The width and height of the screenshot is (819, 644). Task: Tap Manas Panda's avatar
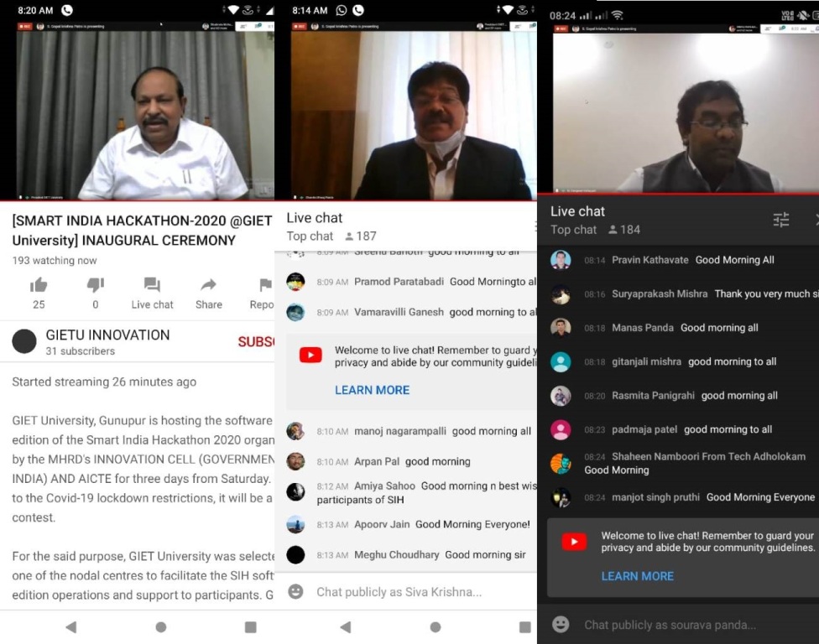click(561, 328)
